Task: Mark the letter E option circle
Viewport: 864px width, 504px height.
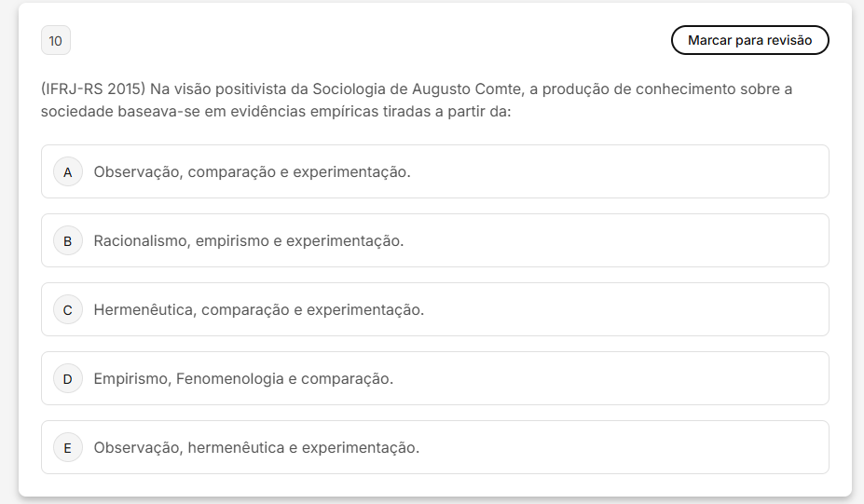Action: (x=68, y=448)
